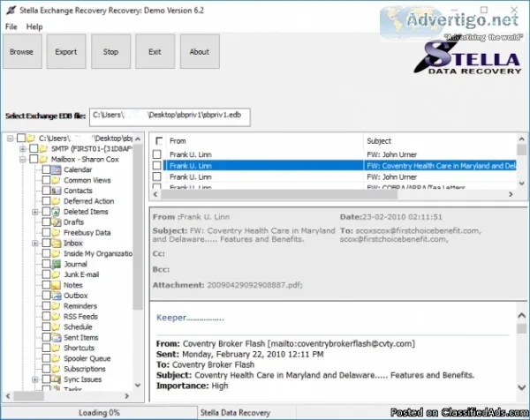Click the Stella app icon in title bar
The width and height of the screenshot is (530, 420).
coord(11,11)
